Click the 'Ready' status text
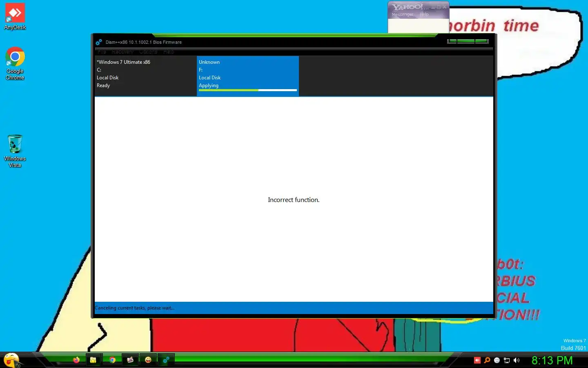Viewport: 588px width, 368px height. (x=103, y=85)
